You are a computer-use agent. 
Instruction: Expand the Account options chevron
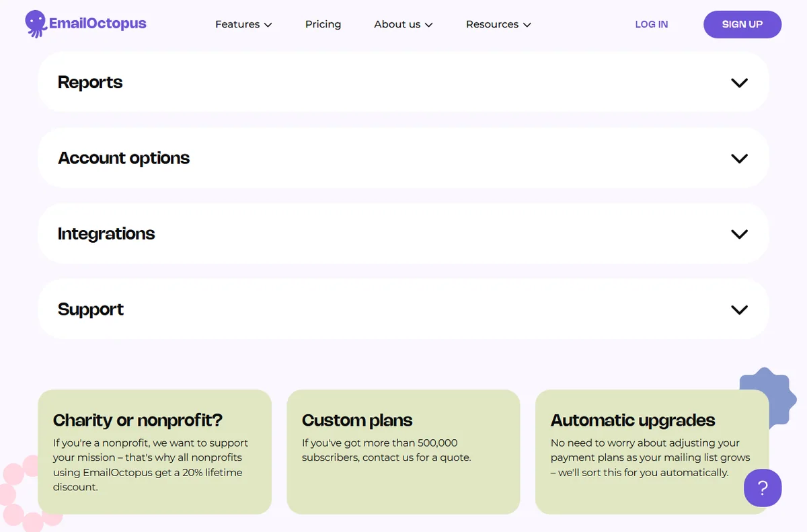(739, 159)
